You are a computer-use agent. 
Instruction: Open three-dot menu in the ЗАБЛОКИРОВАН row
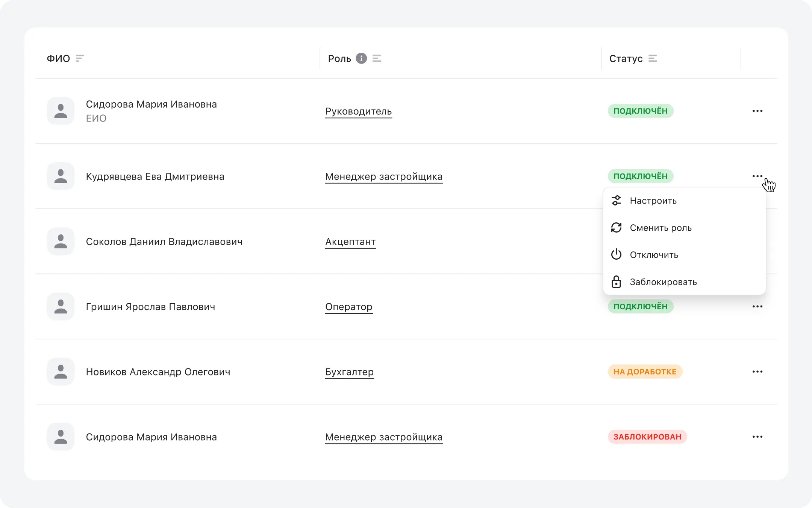(x=757, y=437)
